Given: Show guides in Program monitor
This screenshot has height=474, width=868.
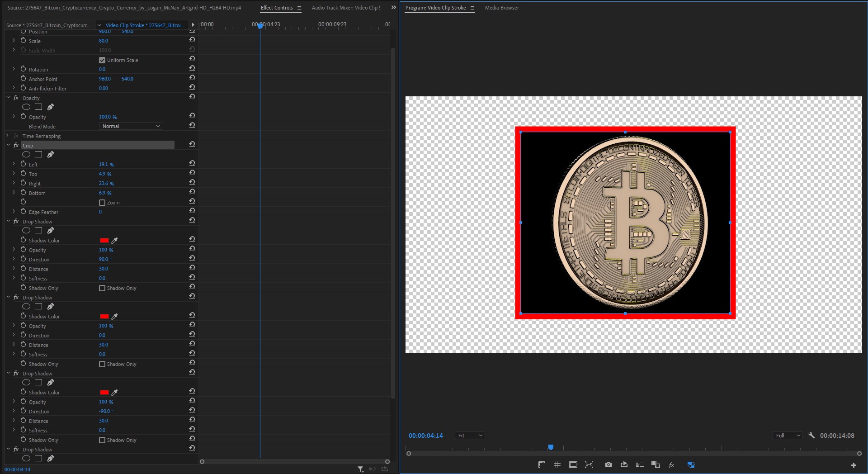Looking at the screenshot, I should [x=557, y=465].
